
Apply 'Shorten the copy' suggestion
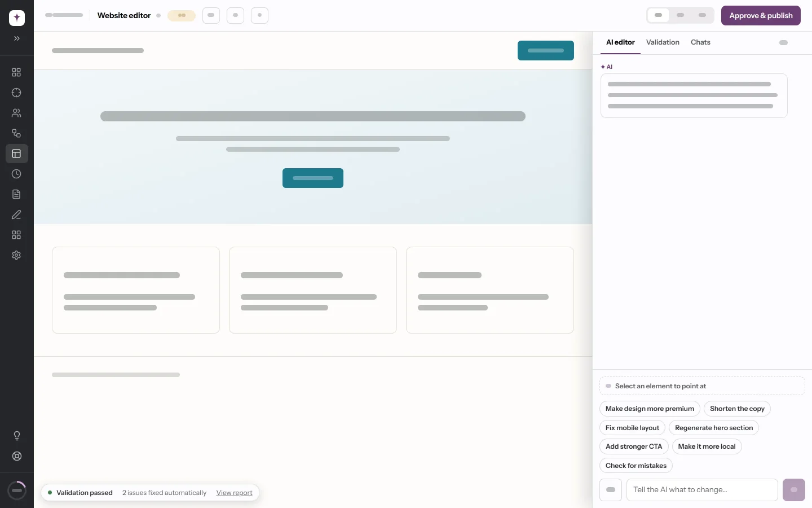pyautogui.click(x=737, y=409)
